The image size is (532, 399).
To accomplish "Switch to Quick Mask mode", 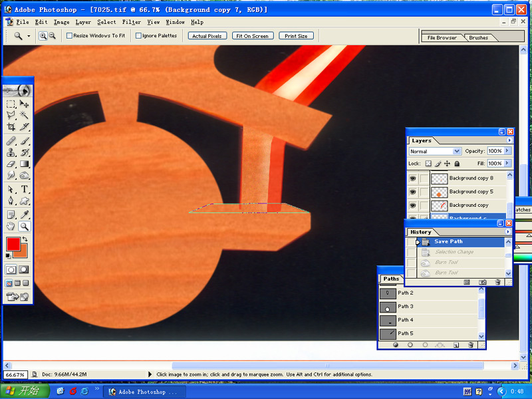I will [23, 270].
